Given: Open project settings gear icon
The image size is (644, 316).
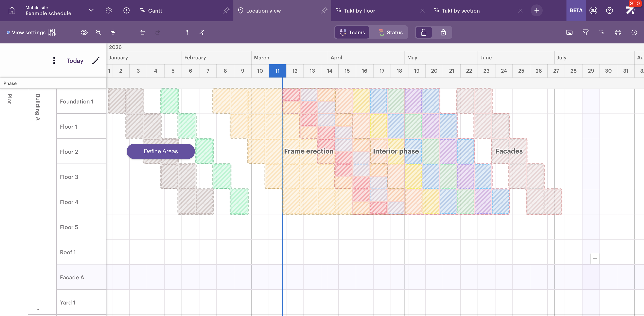Looking at the screenshot, I should click(x=108, y=10).
